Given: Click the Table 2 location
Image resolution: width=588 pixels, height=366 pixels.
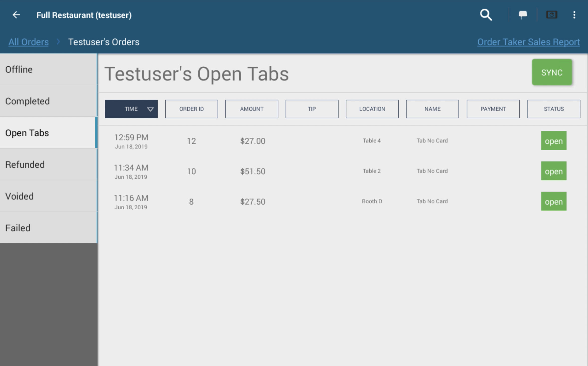Looking at the screenshot, I should (372, 171).
